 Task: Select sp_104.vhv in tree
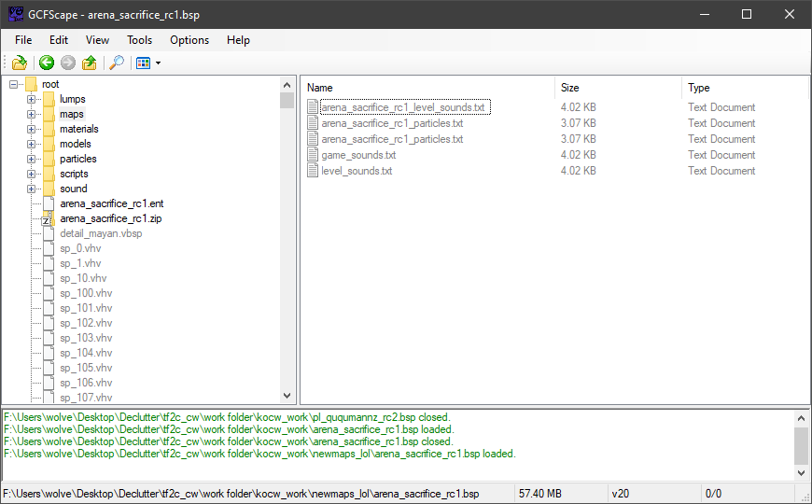[86, 353]
